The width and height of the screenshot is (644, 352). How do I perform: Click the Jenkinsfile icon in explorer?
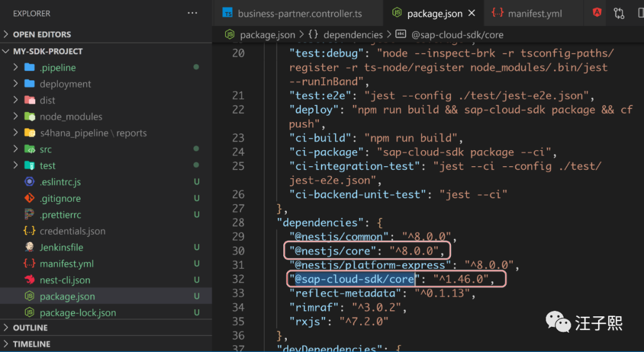click(29, 247)
